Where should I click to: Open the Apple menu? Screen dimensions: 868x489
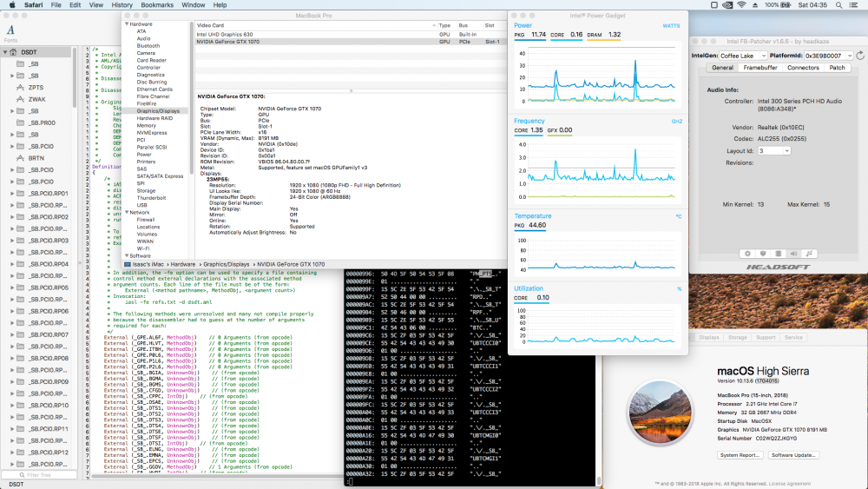pos(12,5)
